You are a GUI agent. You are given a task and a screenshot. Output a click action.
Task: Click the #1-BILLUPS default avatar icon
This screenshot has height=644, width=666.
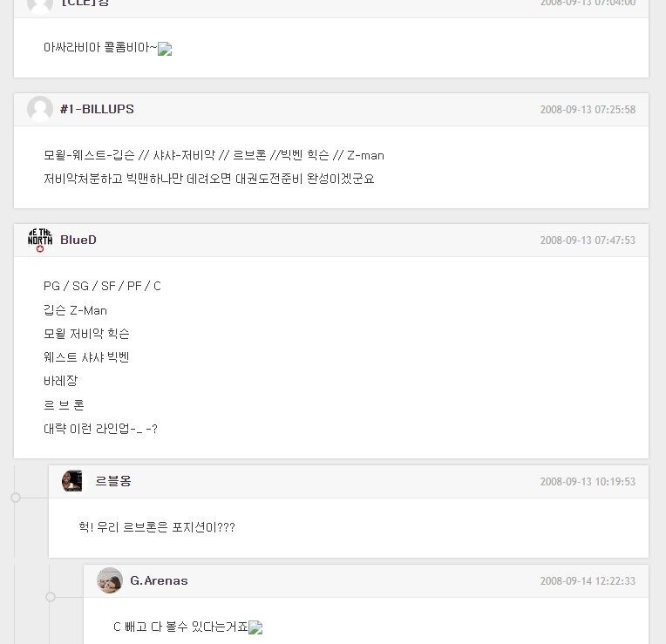click(40, 109)
